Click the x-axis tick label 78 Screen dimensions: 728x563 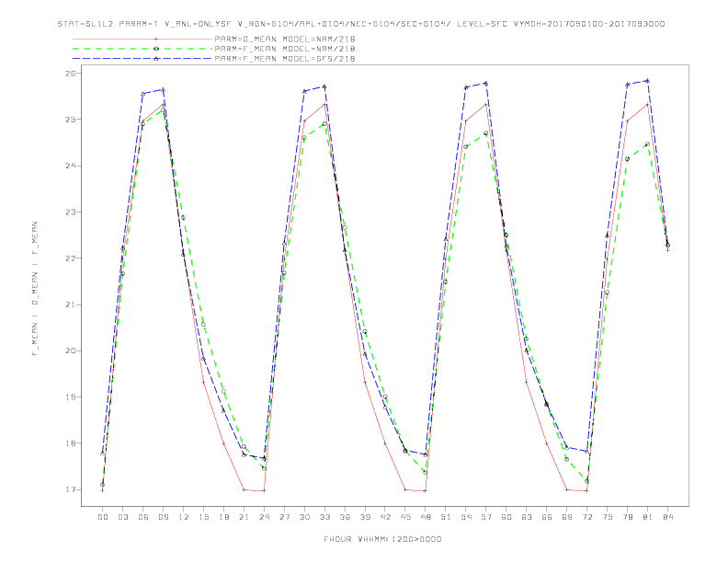pos(628,517)
